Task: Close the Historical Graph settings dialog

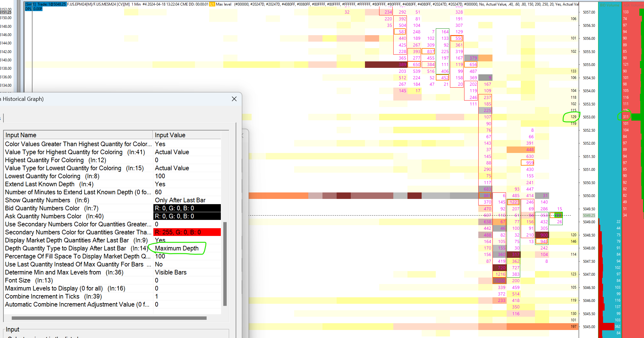Action: 234,99
